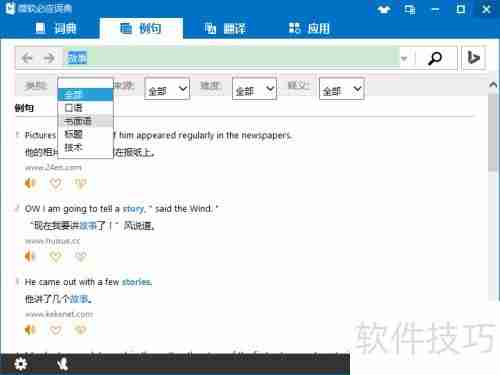Dislike the 'said the Wind' sentence
Screen dimensions: 500x375
tap(81, 256)
